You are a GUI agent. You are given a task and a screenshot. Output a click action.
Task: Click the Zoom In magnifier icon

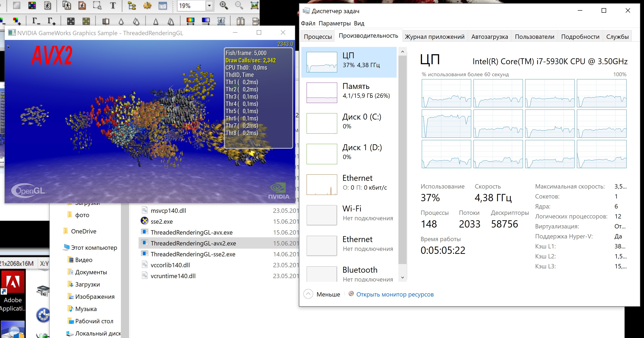click(224, 5)
